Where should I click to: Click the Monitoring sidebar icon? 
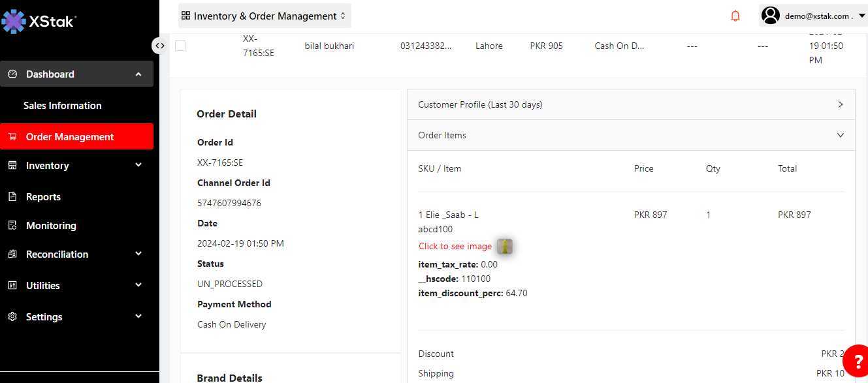point(12,226)
